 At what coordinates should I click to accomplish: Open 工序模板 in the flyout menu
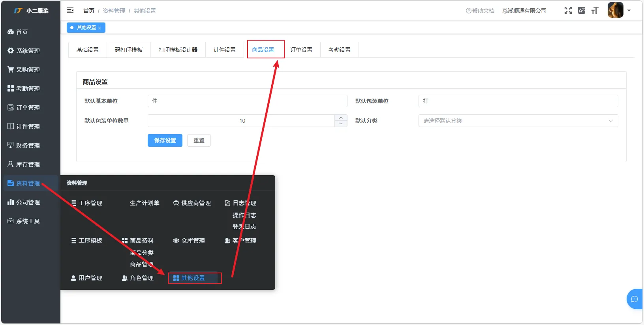coord(86,241)
